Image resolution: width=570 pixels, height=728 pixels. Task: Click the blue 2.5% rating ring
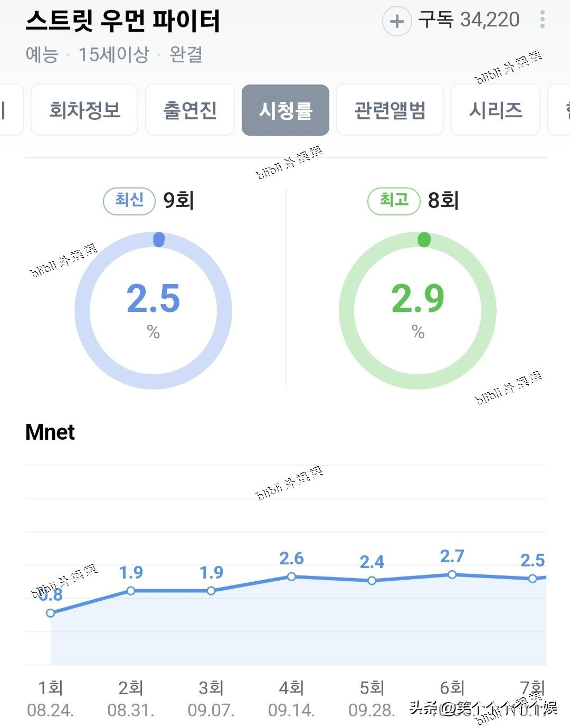point(153,310)
